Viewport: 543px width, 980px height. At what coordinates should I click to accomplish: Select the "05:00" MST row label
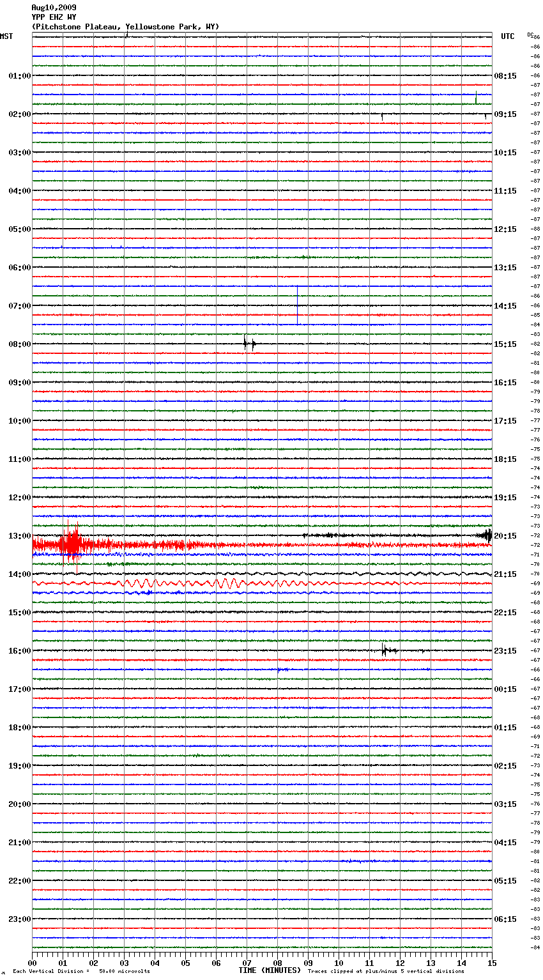(x=20, y=229)
